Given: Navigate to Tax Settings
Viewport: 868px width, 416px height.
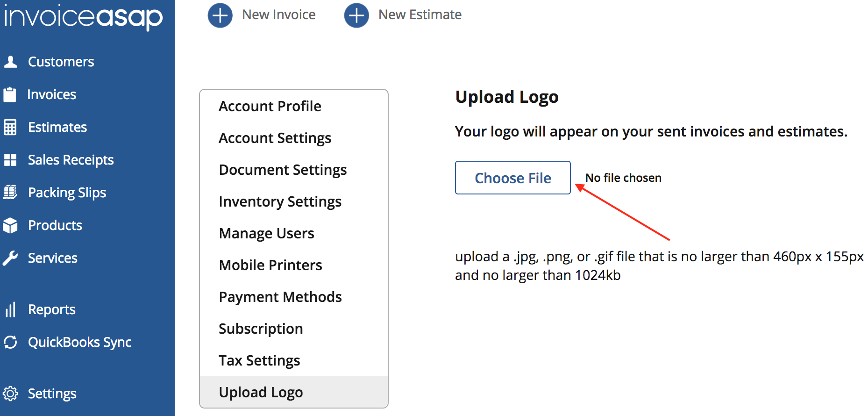Looking at the screenshot, I should pyautogui.click(x=259, y=360).
